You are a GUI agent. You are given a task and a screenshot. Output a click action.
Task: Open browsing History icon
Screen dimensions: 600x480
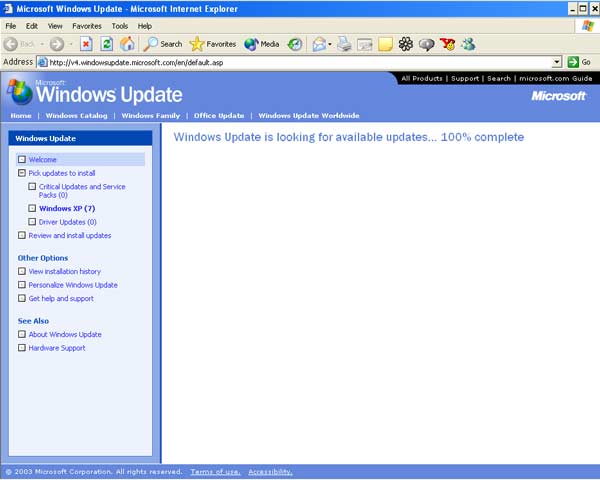click(x=295, y=44)
